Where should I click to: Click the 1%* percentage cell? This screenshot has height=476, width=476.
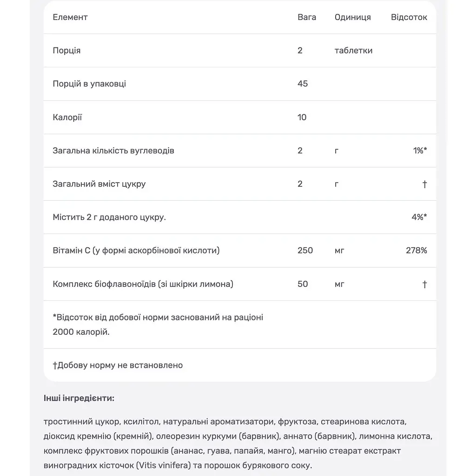tap(420, 151)
